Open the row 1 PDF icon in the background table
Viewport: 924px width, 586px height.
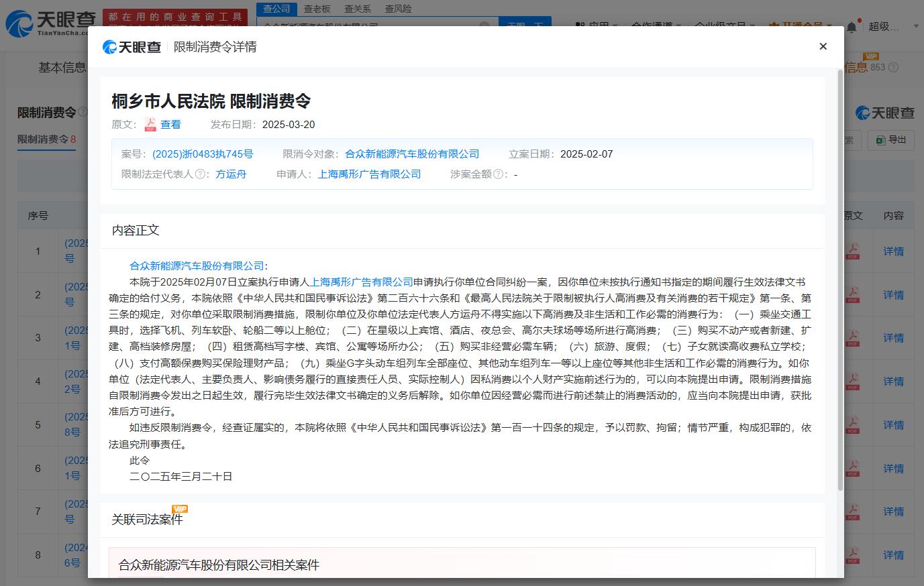(x=852, y=251)
